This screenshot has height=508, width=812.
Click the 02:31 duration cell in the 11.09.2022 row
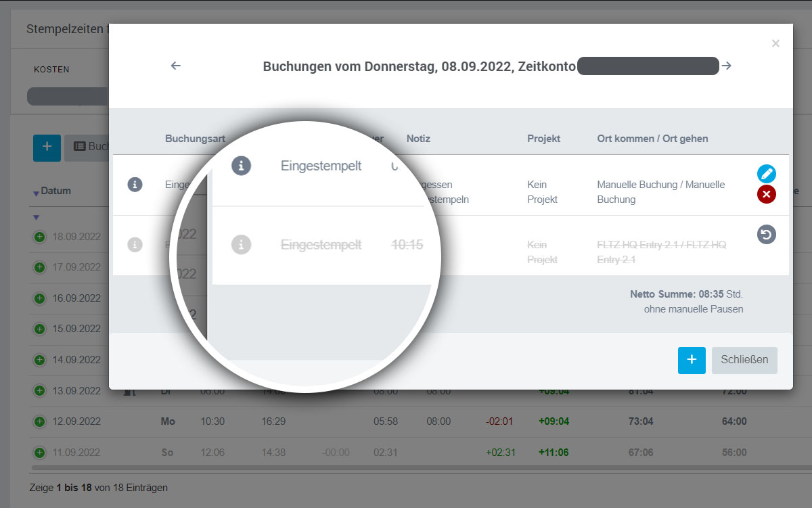[x=386, y=453]
